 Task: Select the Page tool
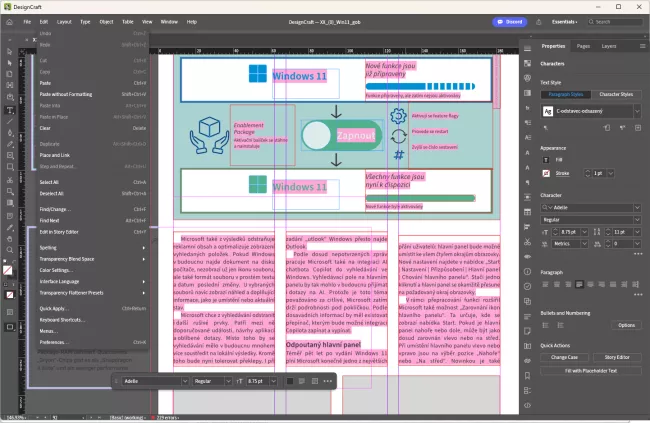click(x=10, y=74)
